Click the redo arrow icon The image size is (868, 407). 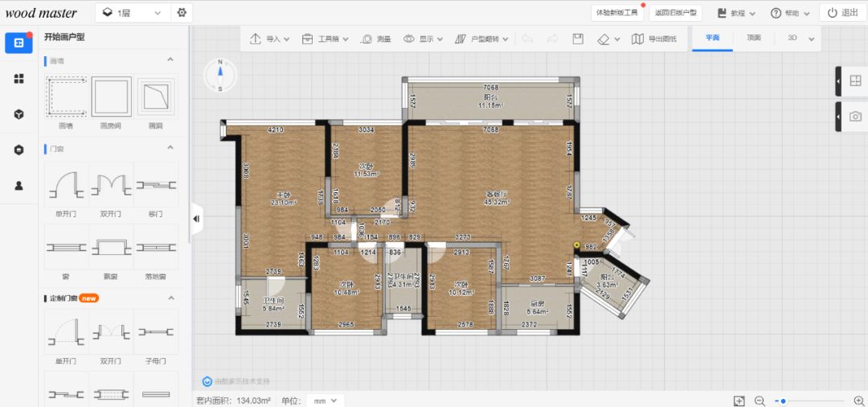[x=552, y=39]
